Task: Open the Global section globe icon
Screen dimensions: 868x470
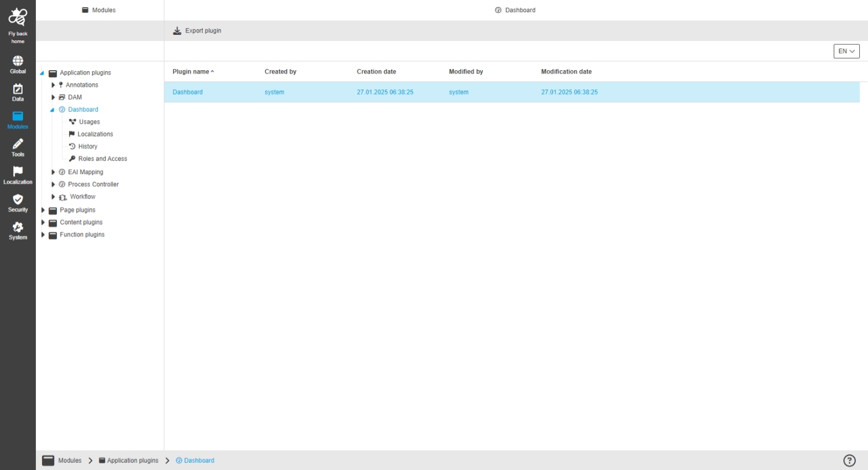Action: pos(18,61)
